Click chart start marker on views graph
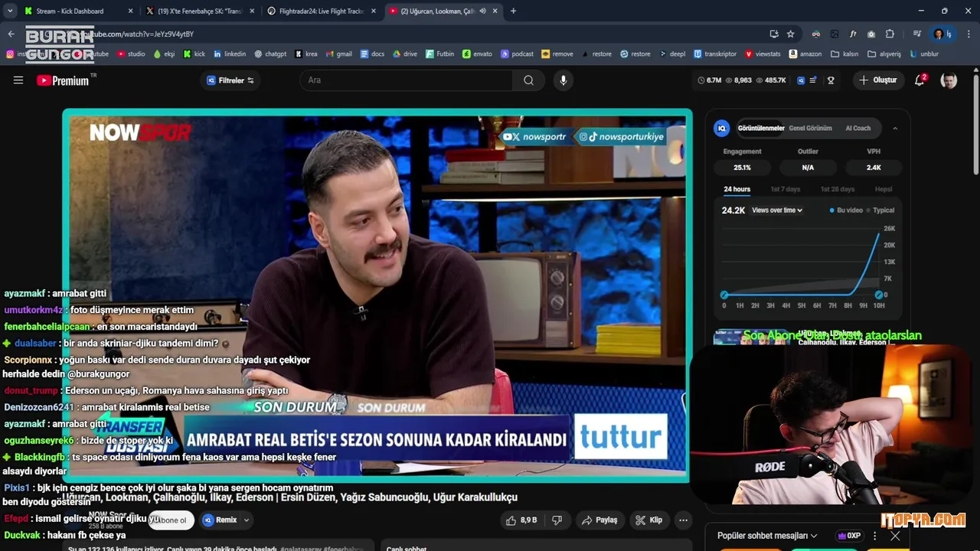 pos(724,295)
